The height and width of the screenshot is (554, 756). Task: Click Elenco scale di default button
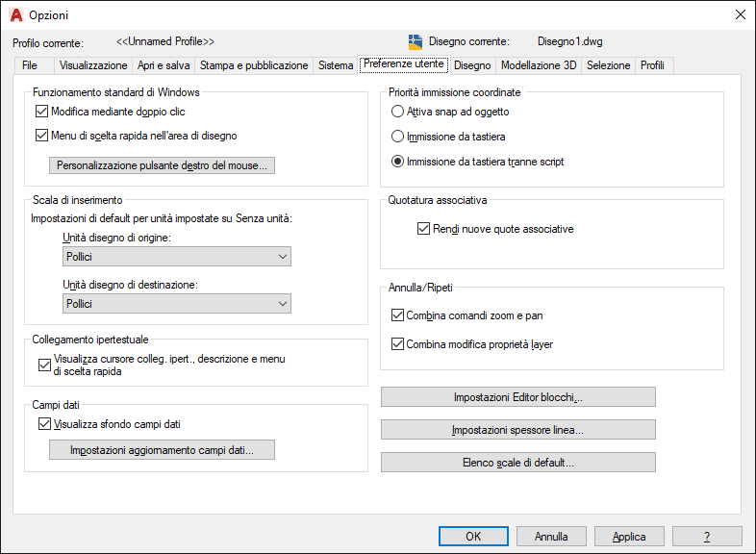(517, 463)
